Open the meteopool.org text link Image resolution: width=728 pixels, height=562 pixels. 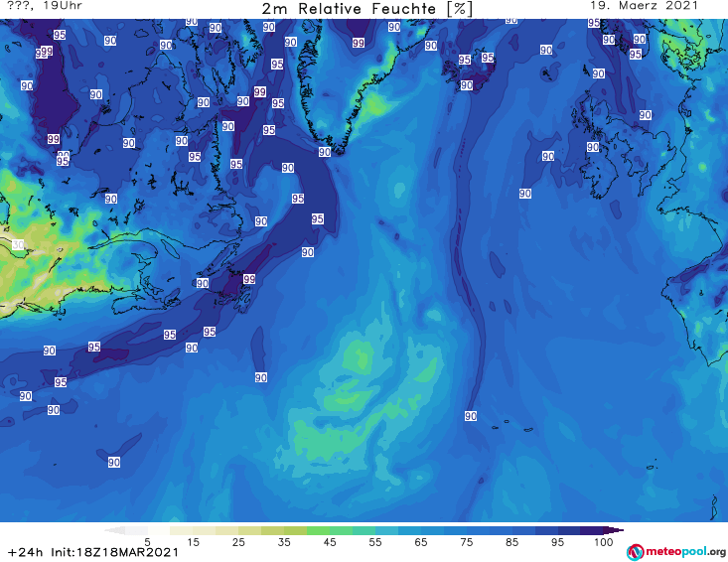685,552
